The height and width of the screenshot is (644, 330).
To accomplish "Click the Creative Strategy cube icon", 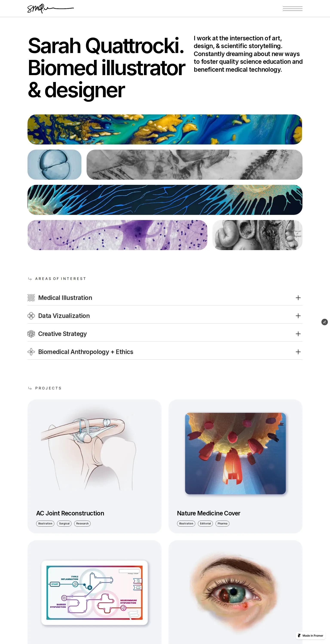I will tap(31, 334).
